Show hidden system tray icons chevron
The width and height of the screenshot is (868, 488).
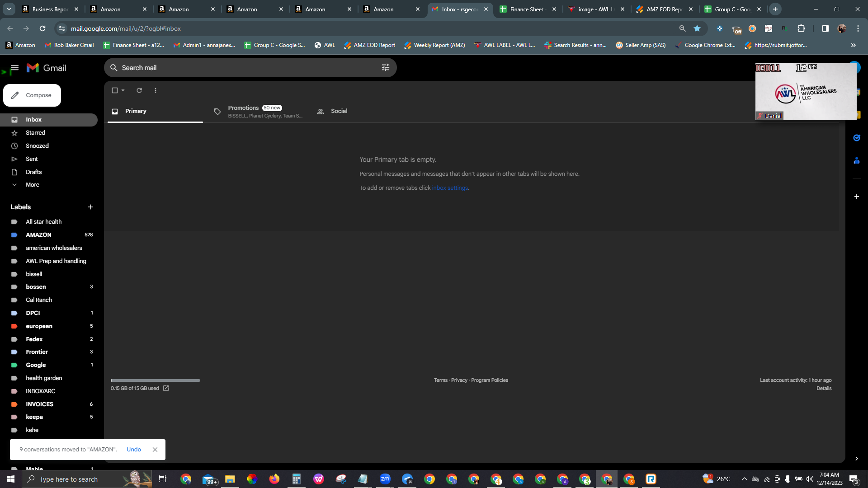744,479
